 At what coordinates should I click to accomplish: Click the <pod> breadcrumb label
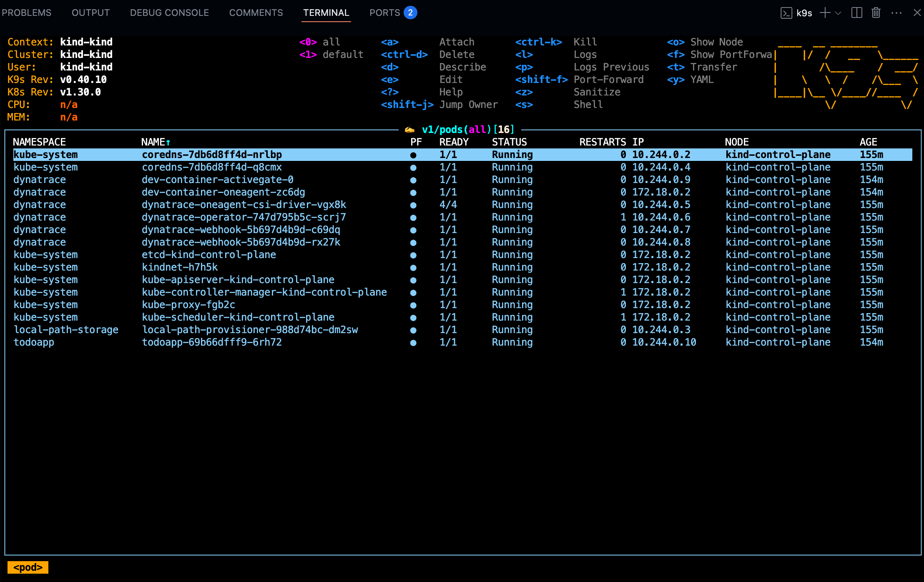coord(28,567)
